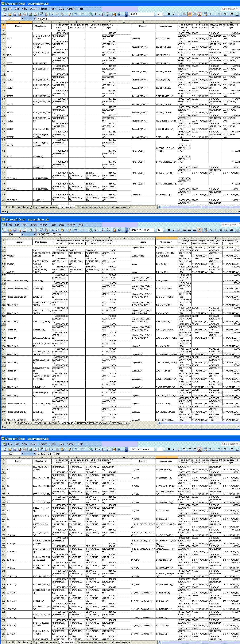Click Sort Descending in window with cell A1
This screenshot has height=644, width=240.
click(x=108, y=14)
